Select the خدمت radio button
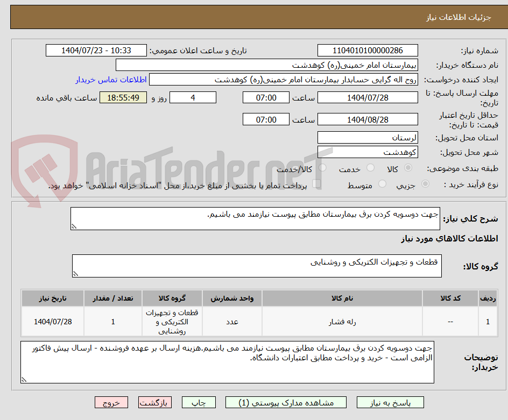508x420 pixels. pos(370,168)
